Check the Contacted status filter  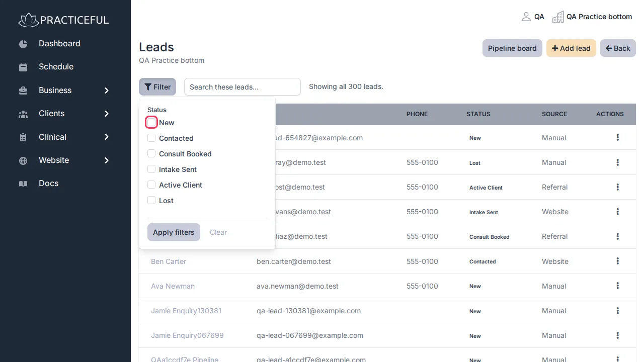tap(151, 138)
